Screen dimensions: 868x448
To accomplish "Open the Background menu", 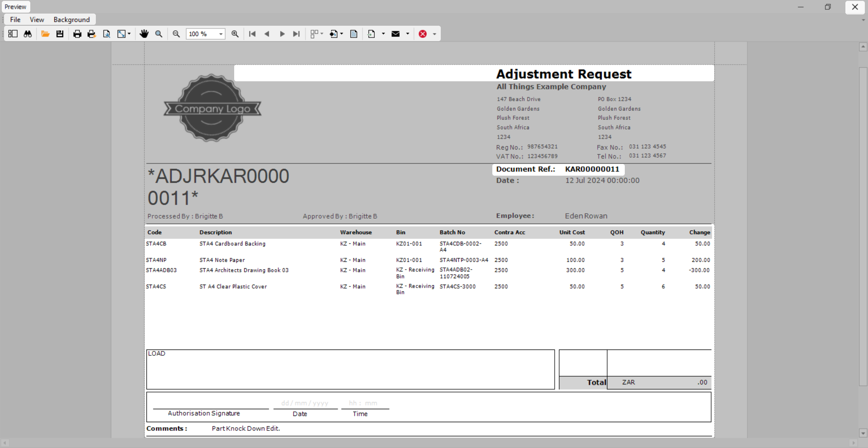I will point(71,19).
